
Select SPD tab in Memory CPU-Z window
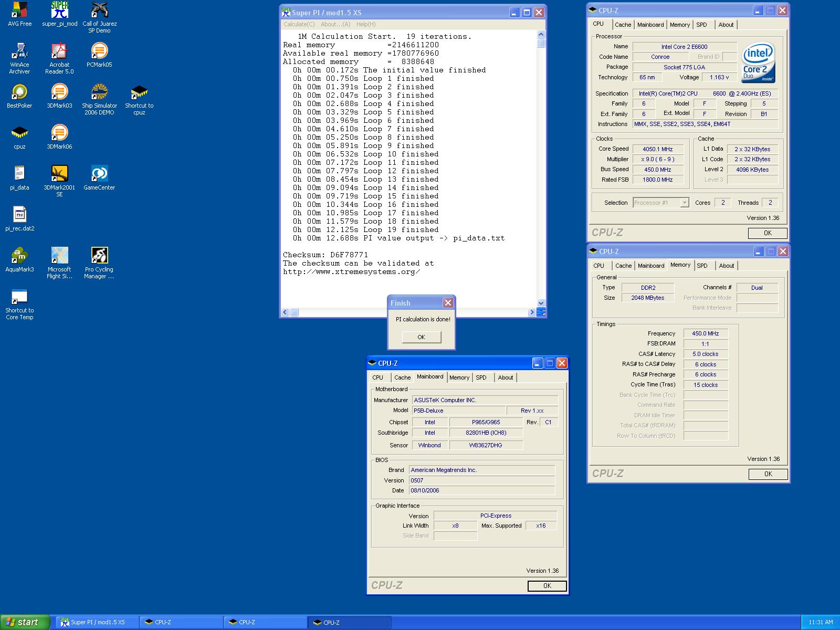[x=702, y=266]
